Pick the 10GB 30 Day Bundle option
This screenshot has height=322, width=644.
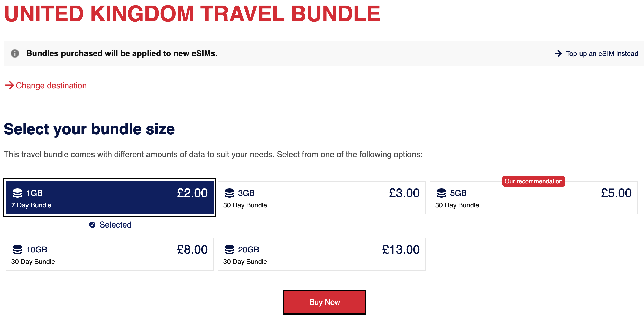pos(109,254)
